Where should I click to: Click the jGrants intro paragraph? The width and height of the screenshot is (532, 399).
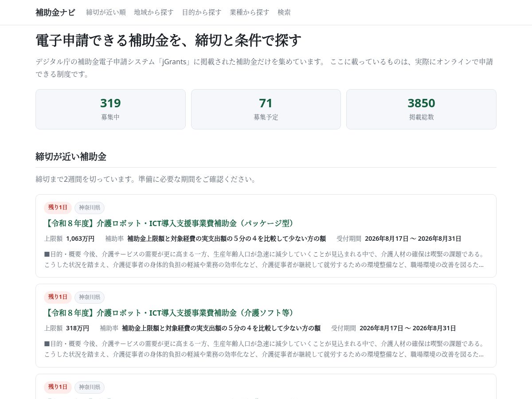[x=266, y=68]
